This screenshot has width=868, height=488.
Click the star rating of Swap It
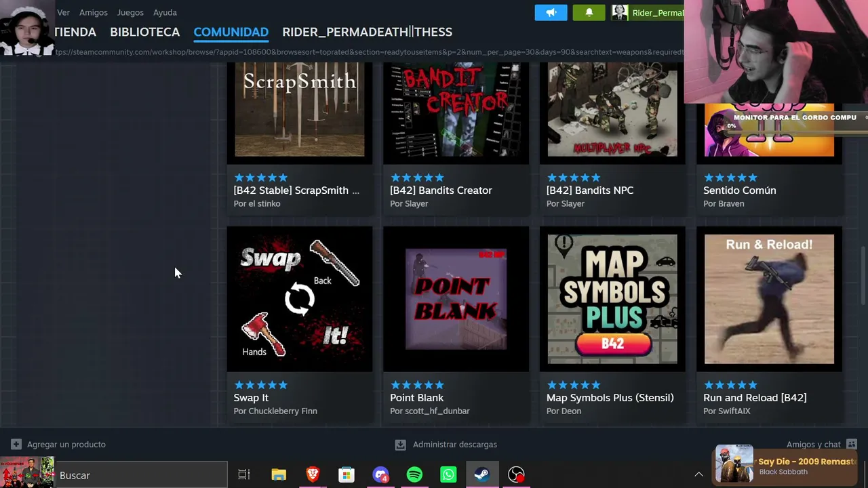tap(261, 385)
